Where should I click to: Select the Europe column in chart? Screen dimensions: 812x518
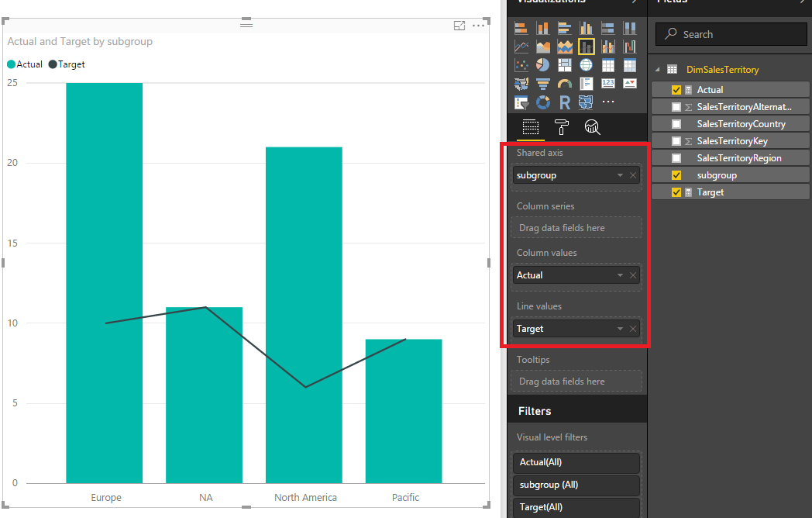coord(104,283)
